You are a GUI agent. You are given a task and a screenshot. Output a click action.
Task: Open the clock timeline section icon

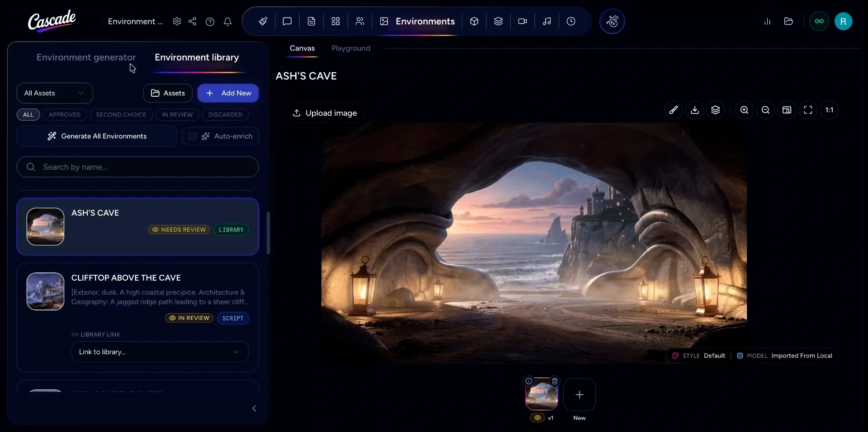click(571, 21)
